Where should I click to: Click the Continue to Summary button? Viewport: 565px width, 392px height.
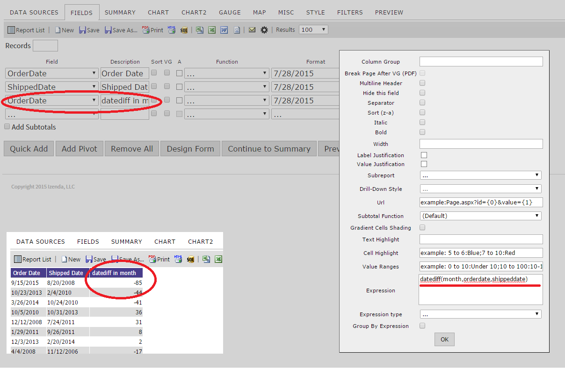(x=269, y=149)
